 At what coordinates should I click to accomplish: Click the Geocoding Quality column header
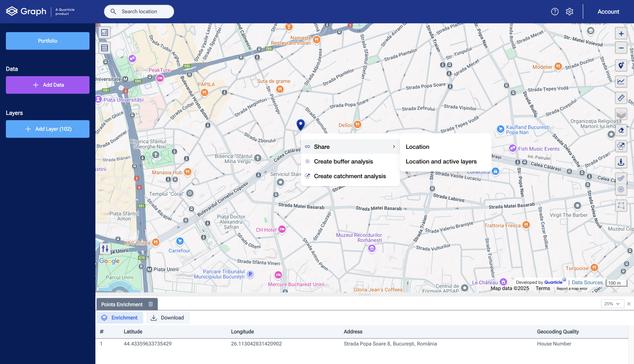[558, 332]
